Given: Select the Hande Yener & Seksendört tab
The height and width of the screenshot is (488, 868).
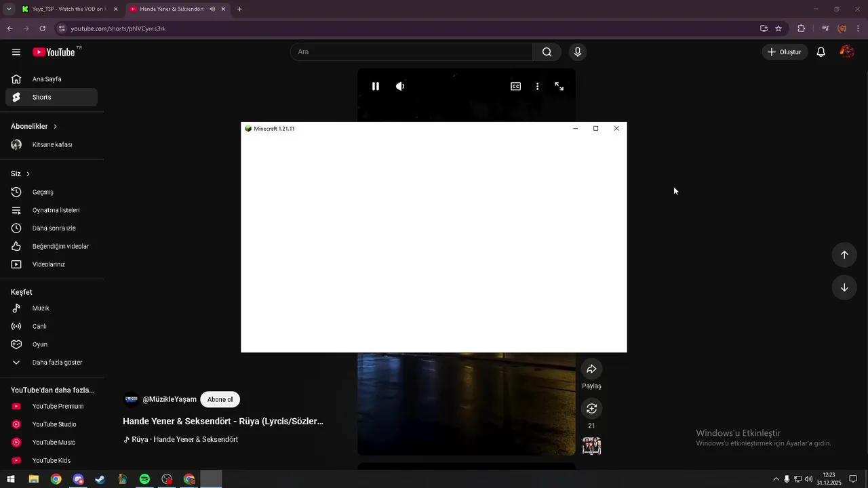Looking at the screenshot, I should point(171,9).
